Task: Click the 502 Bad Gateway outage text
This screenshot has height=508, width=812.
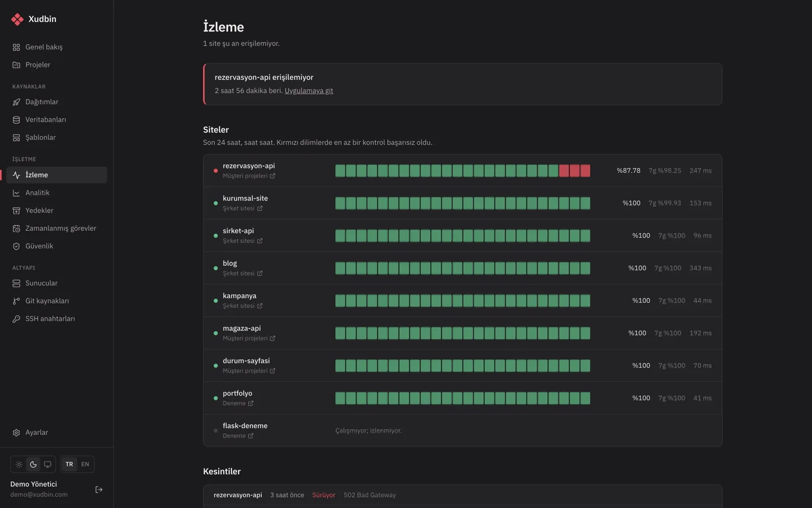Action: point(369,495)
